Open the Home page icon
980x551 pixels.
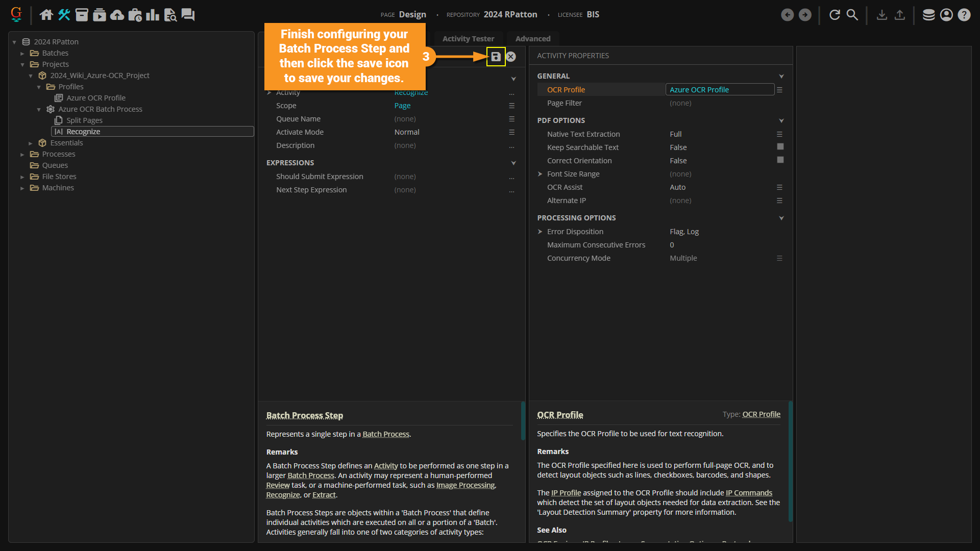pos(46,15)
